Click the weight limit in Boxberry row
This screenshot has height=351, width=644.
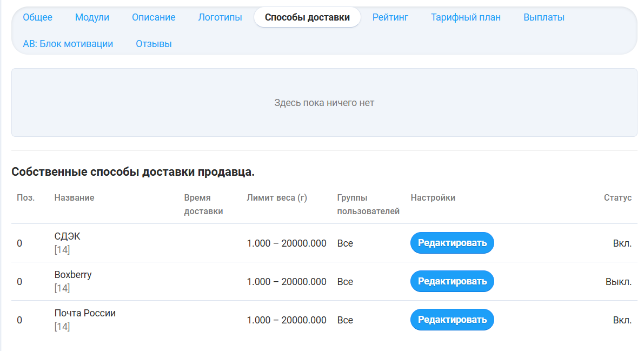287,282
